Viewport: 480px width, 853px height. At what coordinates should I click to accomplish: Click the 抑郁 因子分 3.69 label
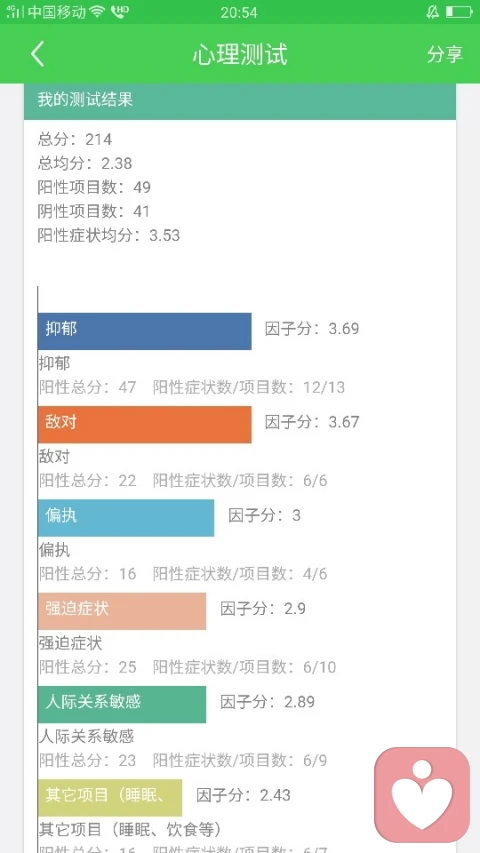click(312, 329)
